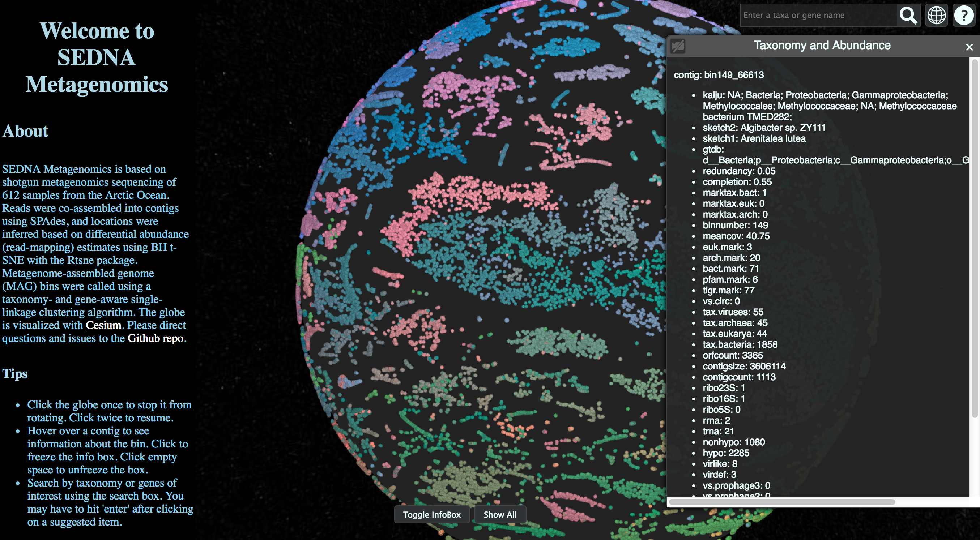Open the Cesium link
The image size is (980, 540).
coord(103,325)
